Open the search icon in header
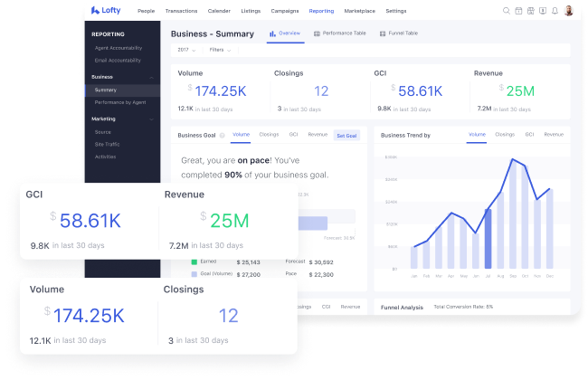Screen dimensions: 588x380 coord(506,11)
